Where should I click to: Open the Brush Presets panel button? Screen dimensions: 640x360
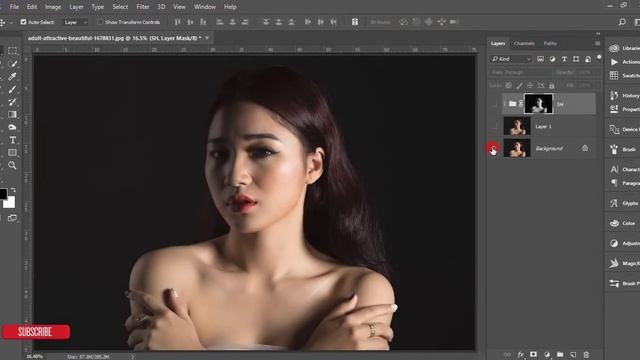click(624, 283)
